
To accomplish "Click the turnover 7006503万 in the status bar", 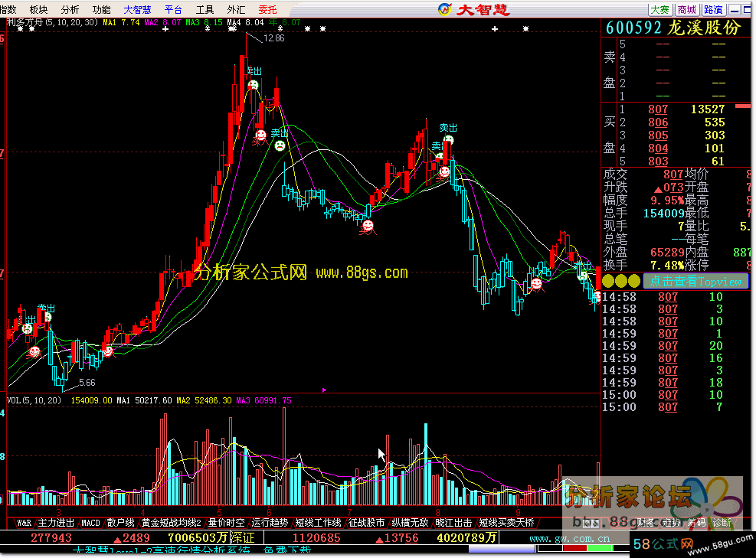I will coord(198,538).
